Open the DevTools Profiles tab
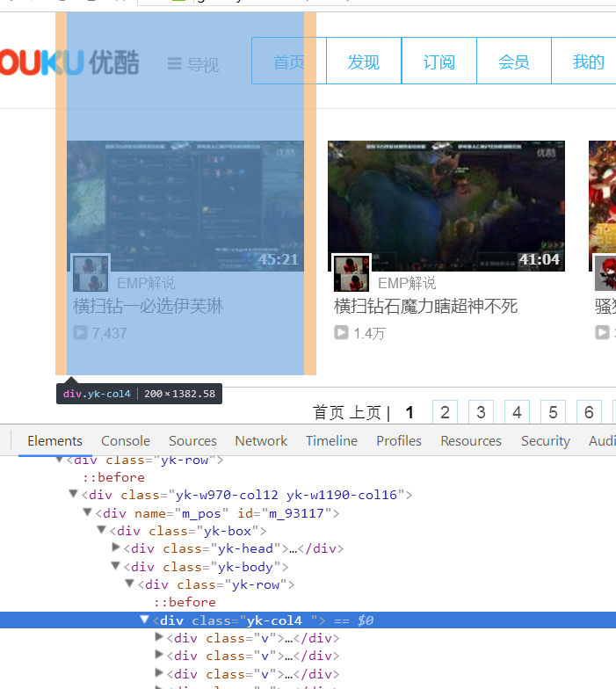The image size is (616, 689). [399, 441]
